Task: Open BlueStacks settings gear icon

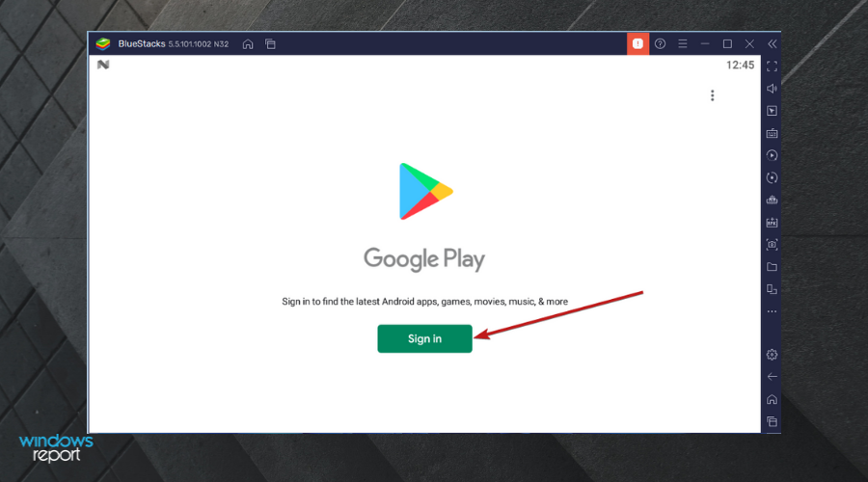Action: [x=773, y=355]
